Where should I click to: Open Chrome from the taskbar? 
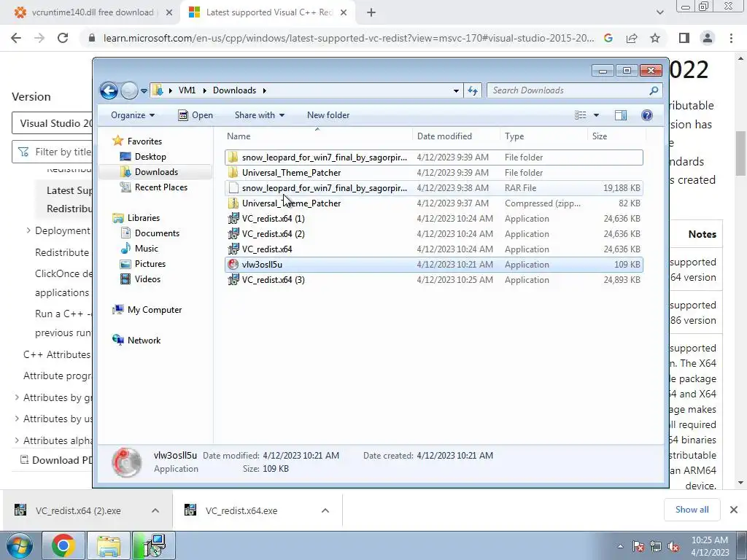[63, 545]
